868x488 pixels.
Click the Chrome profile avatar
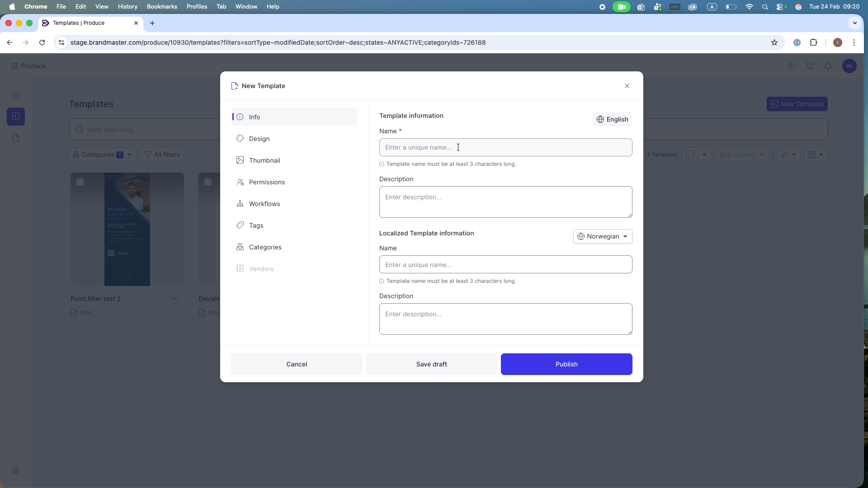tap(837, 42)
